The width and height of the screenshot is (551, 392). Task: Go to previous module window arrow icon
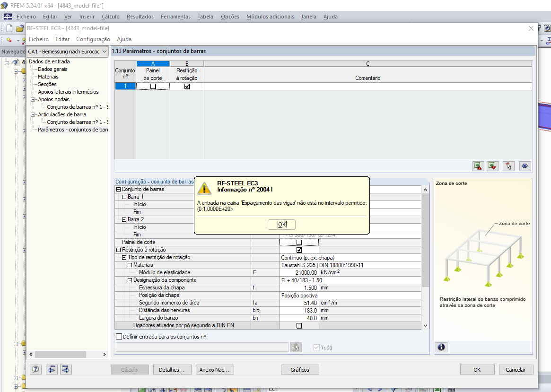coord(52,369)
